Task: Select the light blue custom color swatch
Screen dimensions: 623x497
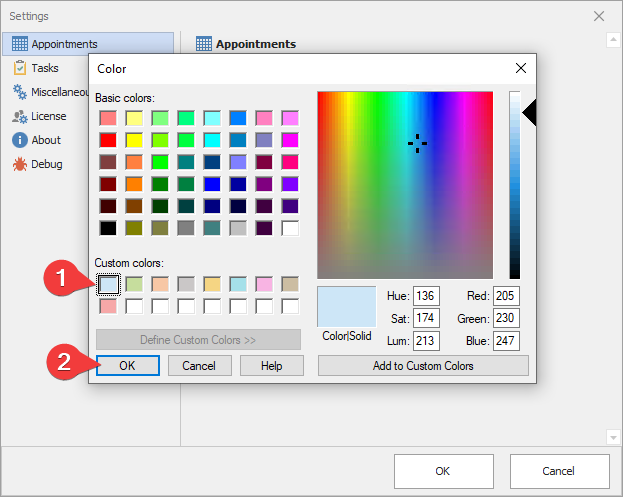Action: click(x=108, y=284)
